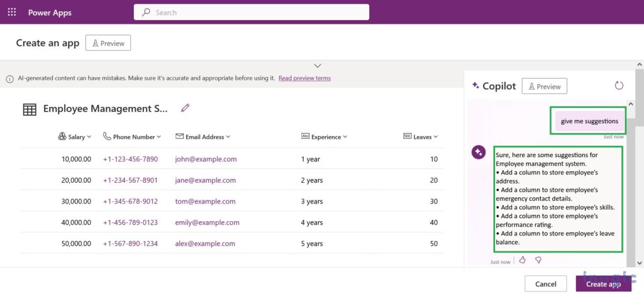Click email john@example.com
Screen dimensions: 644x299
point(206,159)
